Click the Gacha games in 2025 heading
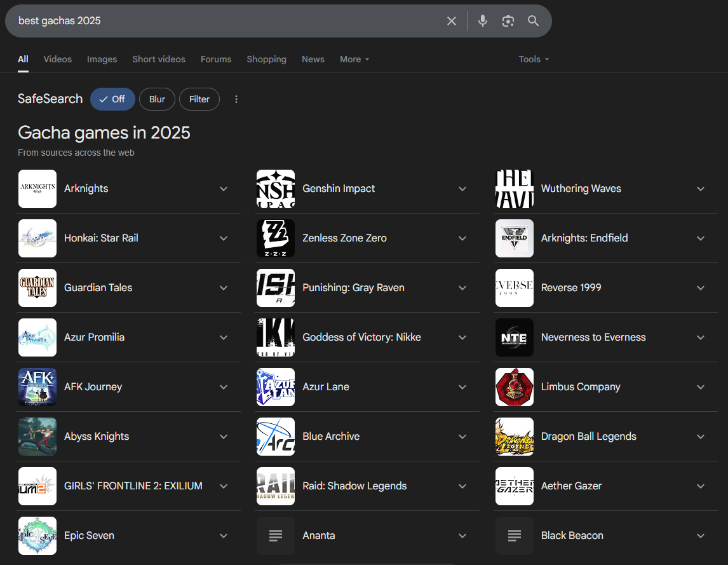This screenshot has width=728, height=565. (x=104, y=133)
